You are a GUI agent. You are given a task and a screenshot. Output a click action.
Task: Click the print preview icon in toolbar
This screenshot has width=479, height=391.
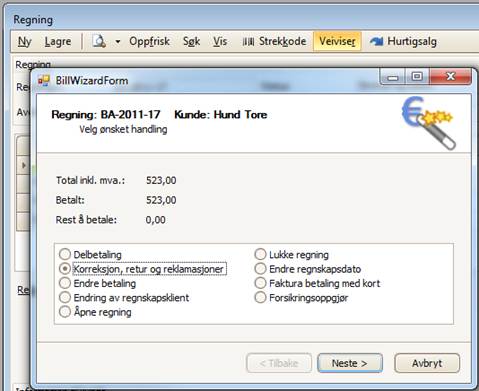click(x=99, y=41)
